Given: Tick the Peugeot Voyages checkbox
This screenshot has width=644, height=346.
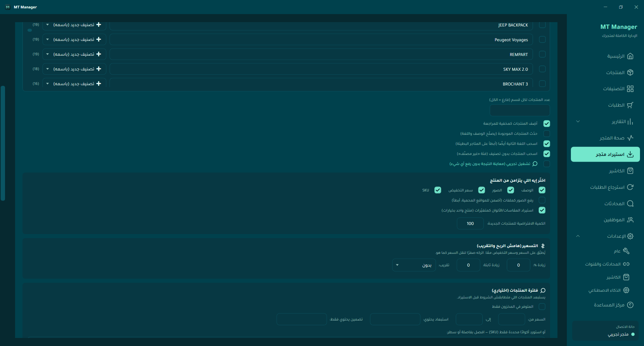Looking at the screenshot, I should point(542,40).
